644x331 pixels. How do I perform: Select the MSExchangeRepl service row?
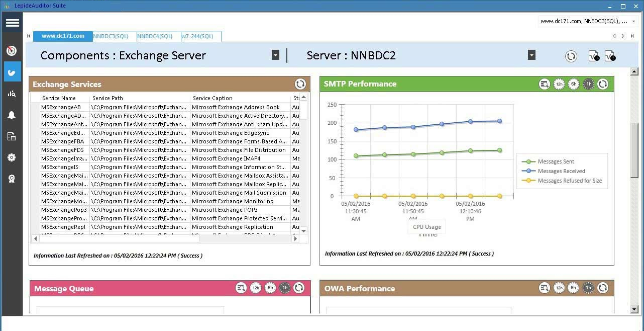165,227
